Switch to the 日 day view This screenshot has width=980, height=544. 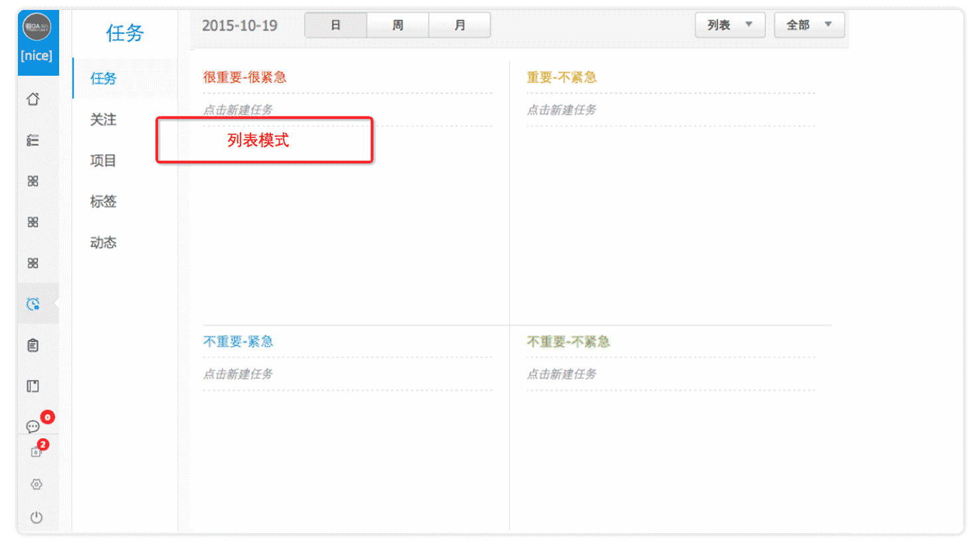336,25
